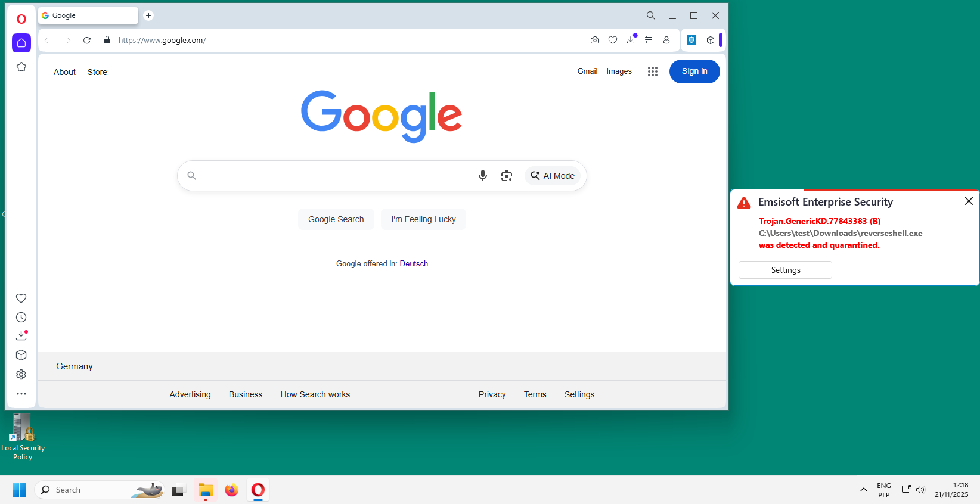980x504 pixels.
Task: Open the Google apps grid
Action: tap(653, 71)
